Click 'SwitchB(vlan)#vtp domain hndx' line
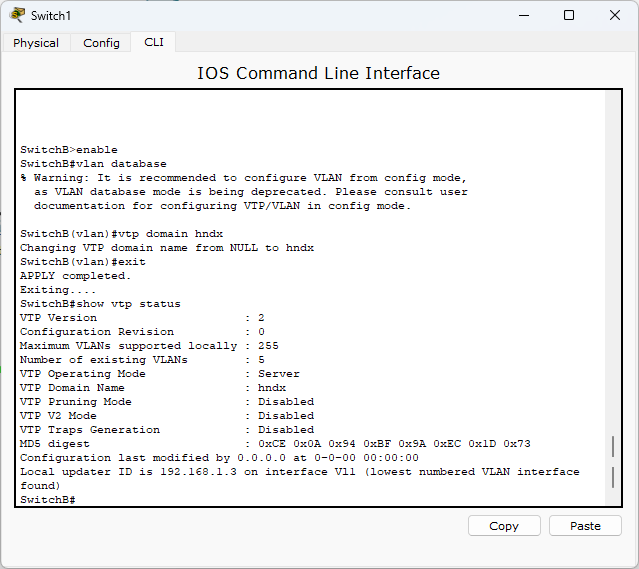The width and height of the screenshot is (639, 569). (x=121, y=234)
